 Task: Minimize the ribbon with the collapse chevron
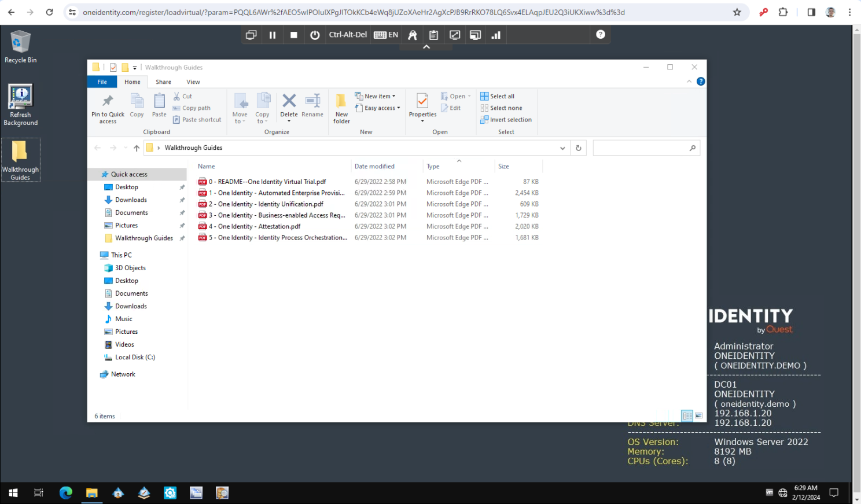tap(689, 82)
